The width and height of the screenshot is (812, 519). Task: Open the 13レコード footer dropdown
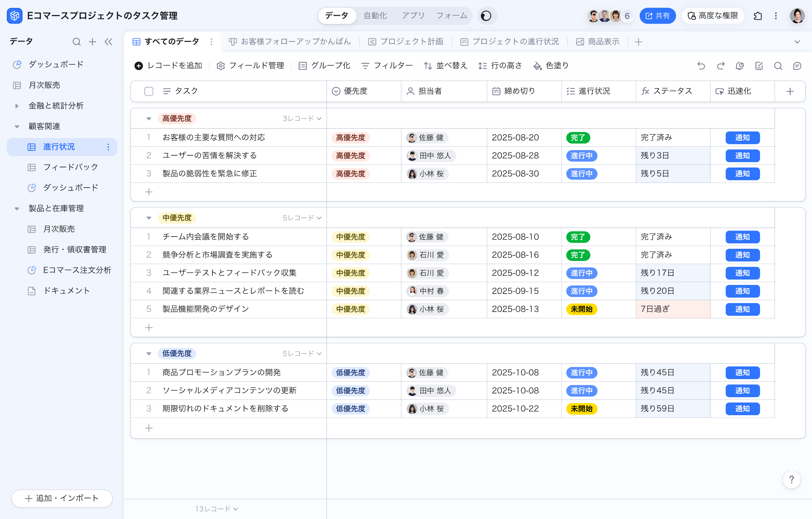[216, 509]
